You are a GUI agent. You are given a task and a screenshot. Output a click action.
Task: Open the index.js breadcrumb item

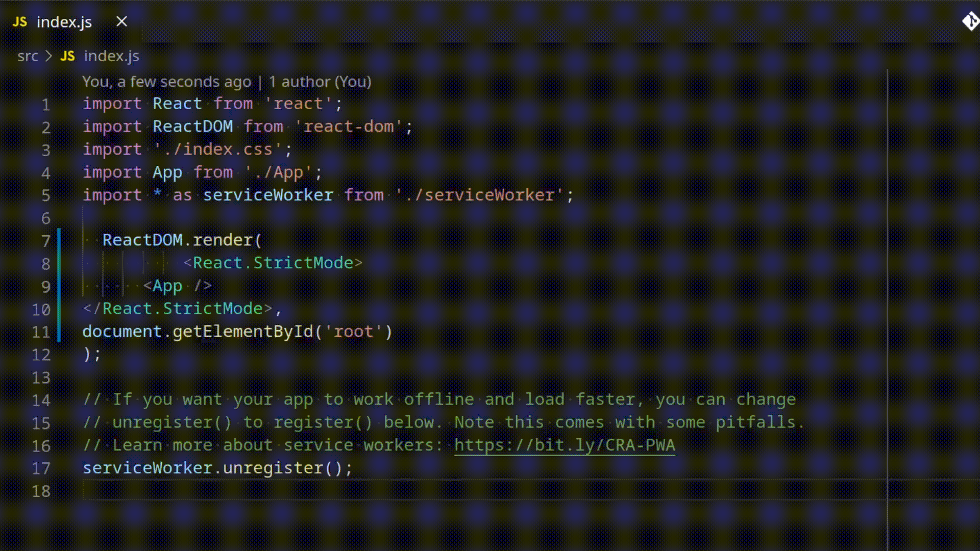[x=111, y=56]
